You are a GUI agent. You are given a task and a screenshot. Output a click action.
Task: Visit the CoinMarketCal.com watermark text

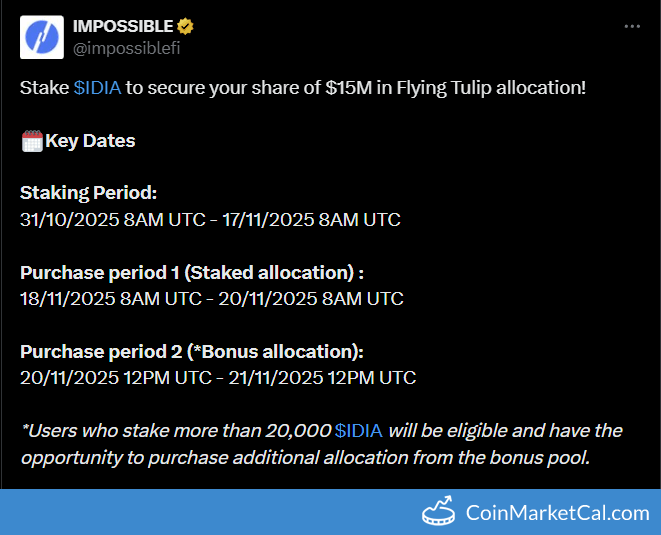[557, 513]
